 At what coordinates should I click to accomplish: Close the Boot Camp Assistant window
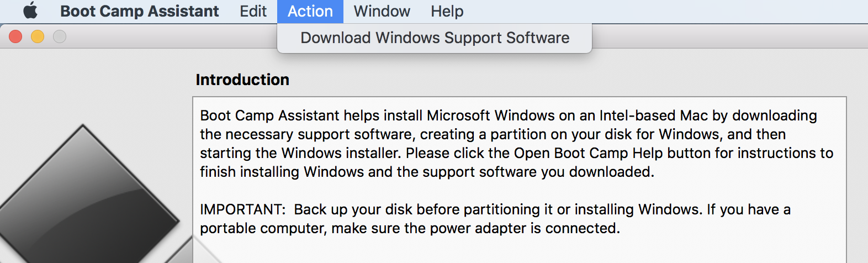point(15,36)
